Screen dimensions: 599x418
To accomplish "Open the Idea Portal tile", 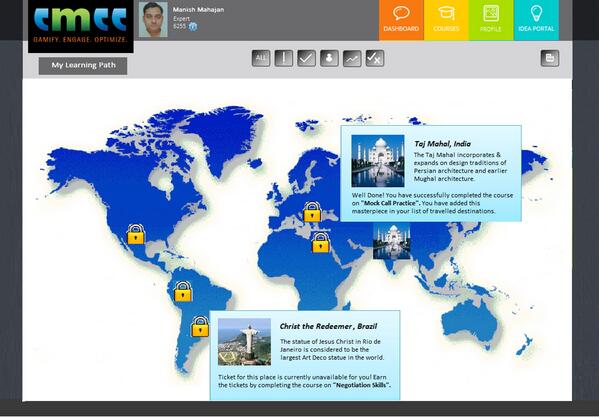I will (536, 20).
